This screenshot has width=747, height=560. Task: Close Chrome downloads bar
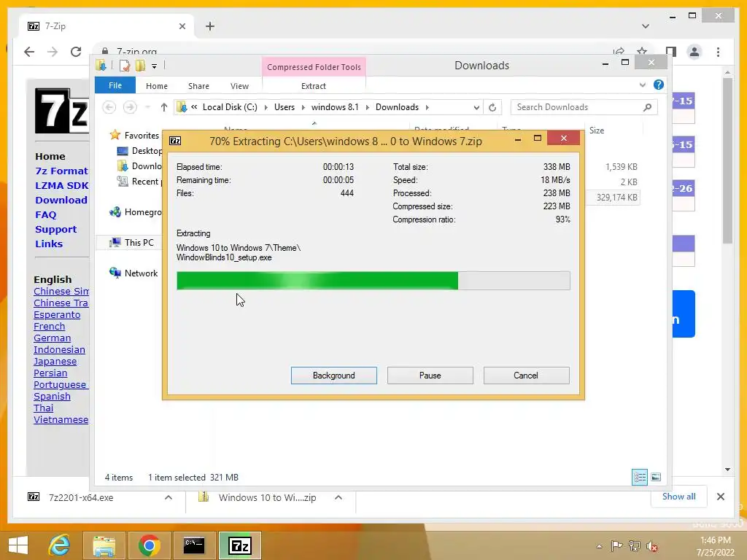pyautogui.click(x=720, y=497)
